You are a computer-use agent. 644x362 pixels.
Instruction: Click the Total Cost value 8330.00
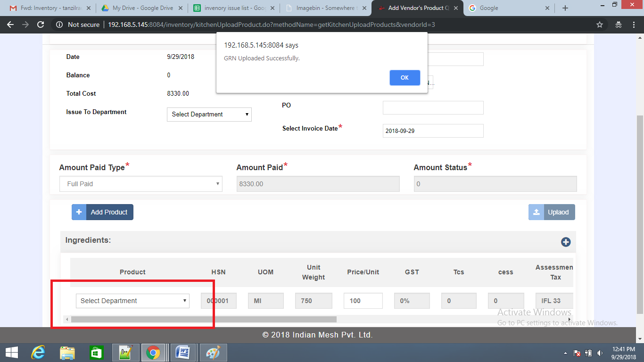pyautogui.click(x=178, y=93)
